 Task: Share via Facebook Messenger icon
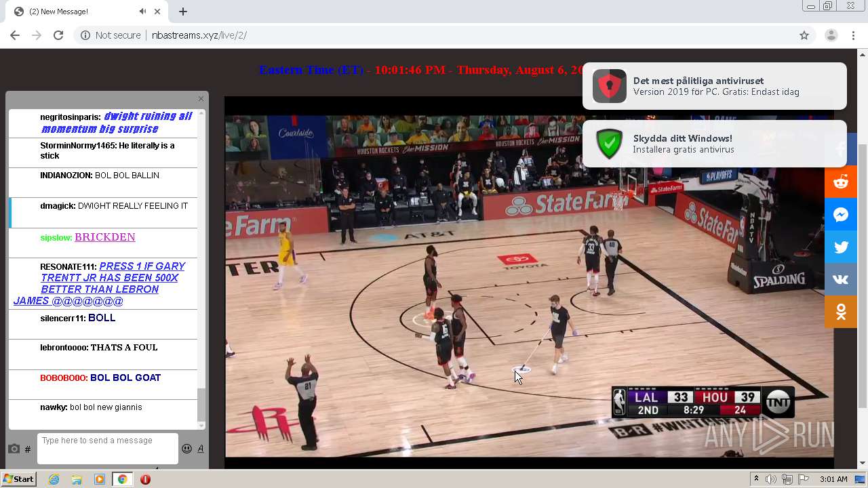click(841, 215)
